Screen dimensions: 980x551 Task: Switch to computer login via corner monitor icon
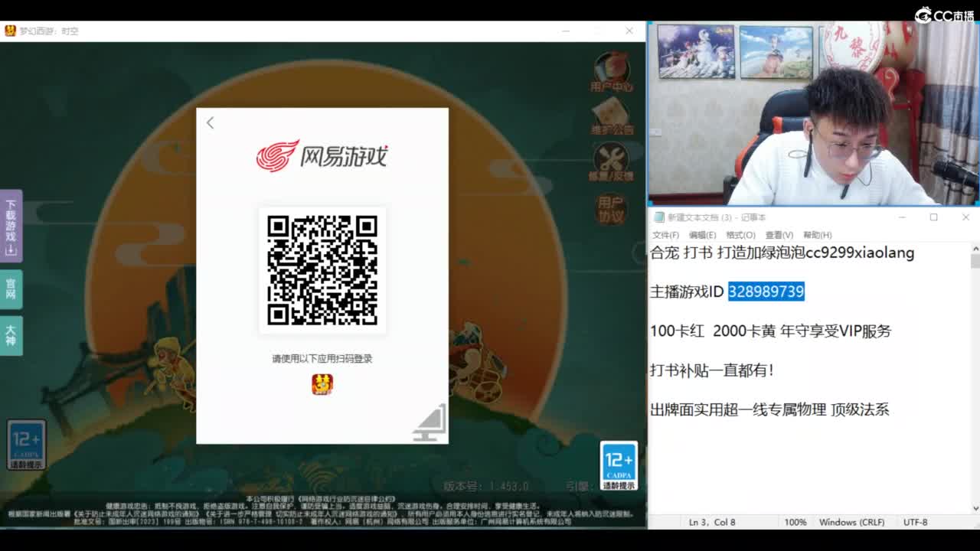[430, 423]
